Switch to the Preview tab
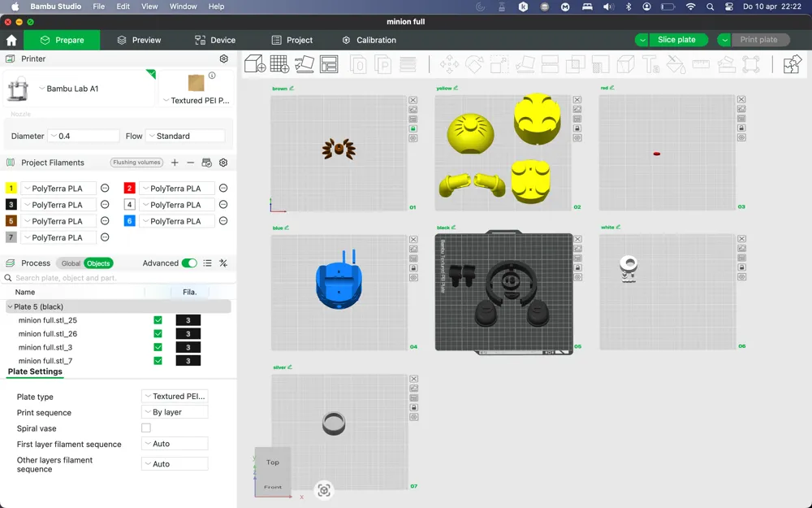This screenshot has height=508, width=812. tap(139, 40)
